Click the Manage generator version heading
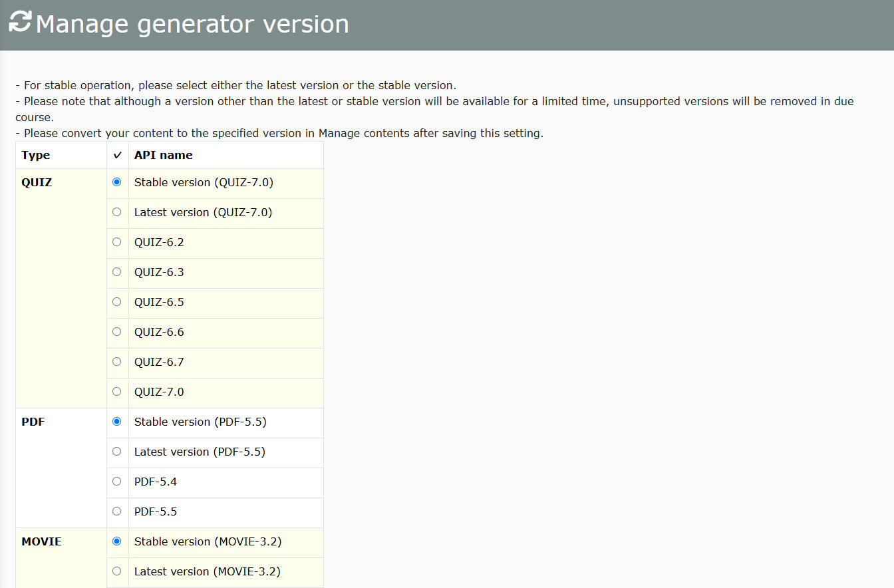This screenshot has height=588, width=894. (192, 24)
